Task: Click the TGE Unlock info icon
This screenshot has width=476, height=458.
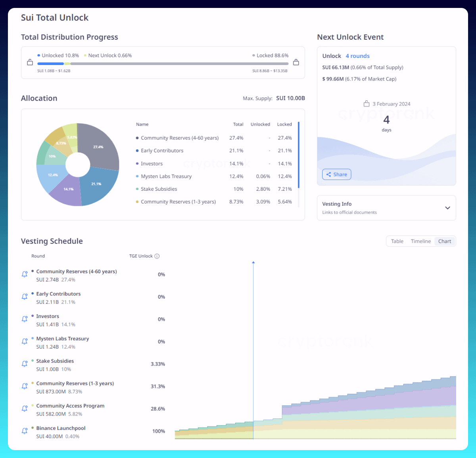Action: tap(157, 256)
